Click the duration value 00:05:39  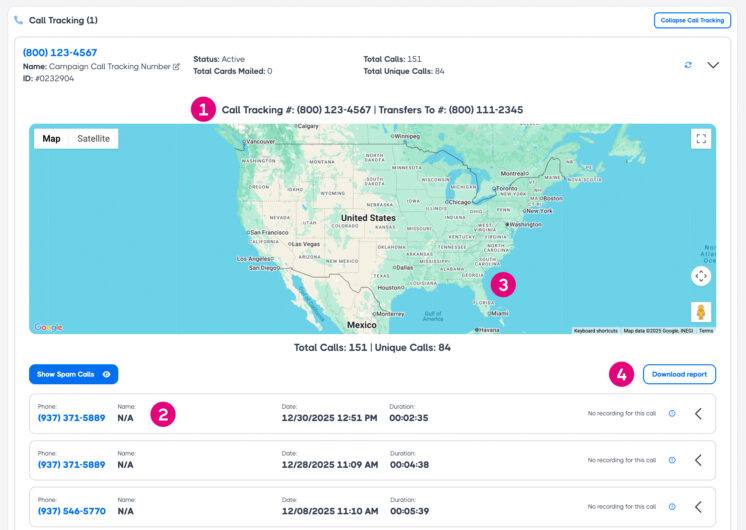409,511
